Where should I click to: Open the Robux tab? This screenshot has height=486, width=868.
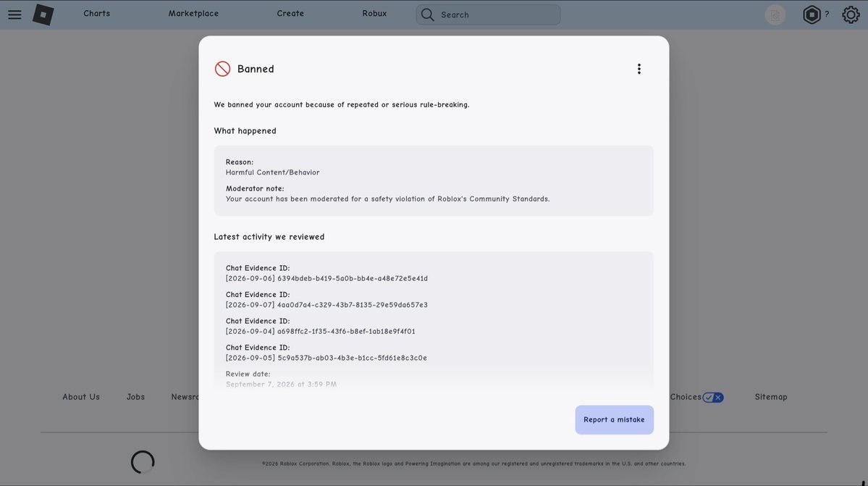click(374, 13)
